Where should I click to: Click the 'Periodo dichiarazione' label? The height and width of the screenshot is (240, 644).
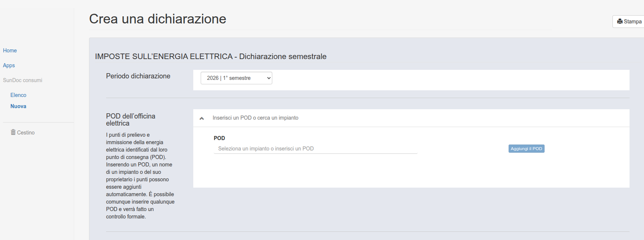pos(138,76)
